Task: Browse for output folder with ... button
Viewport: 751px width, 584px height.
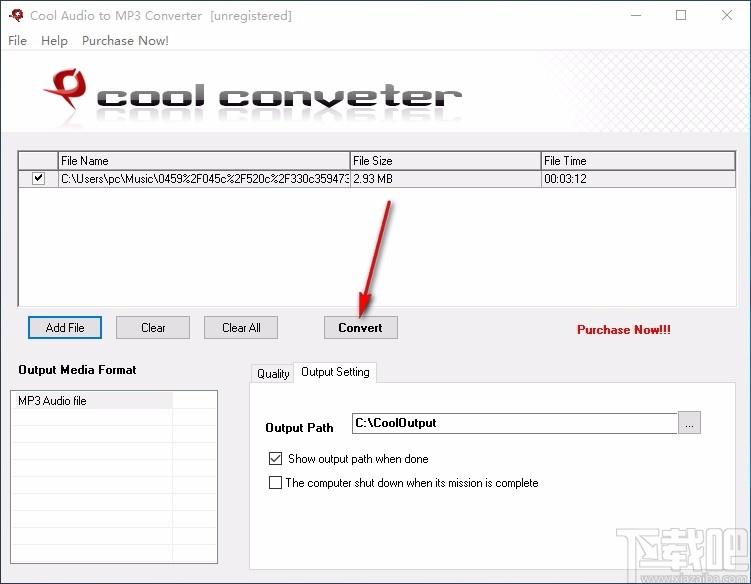Action: 689,423
